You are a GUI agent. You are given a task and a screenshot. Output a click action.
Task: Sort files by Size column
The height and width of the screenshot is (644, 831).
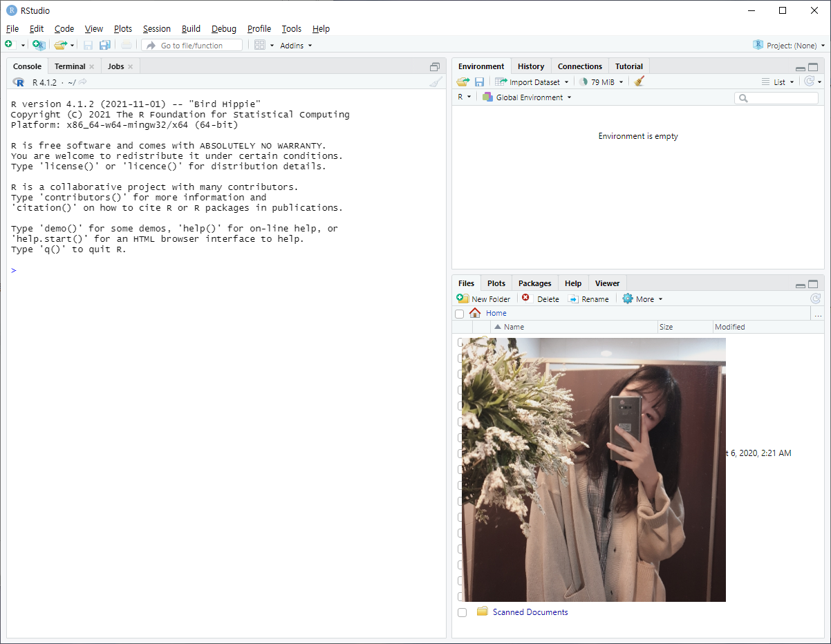(685, 327)
